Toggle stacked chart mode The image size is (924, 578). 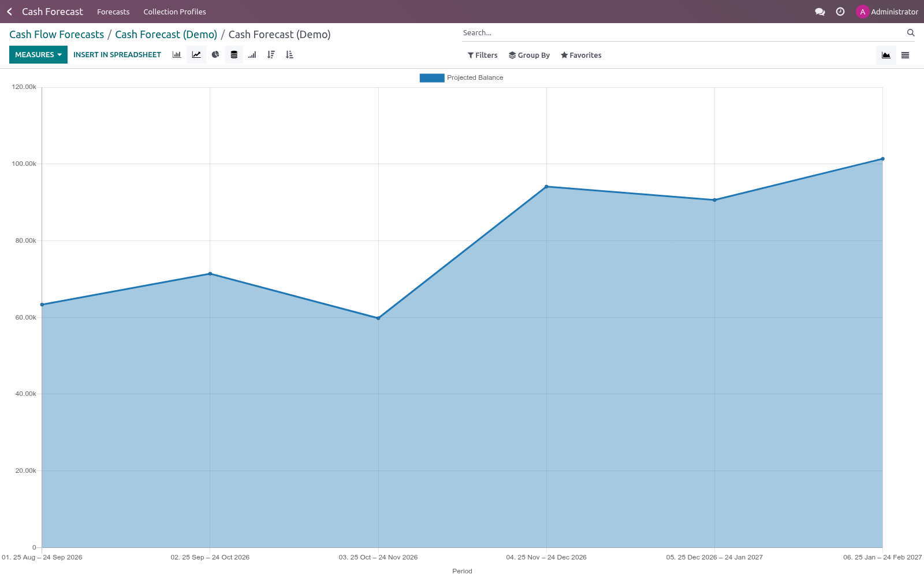pyautogui.click(x=234, y=55)
